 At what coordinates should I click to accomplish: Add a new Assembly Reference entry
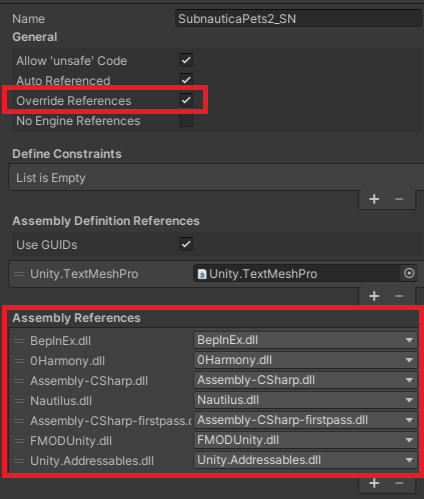point(374,483)
